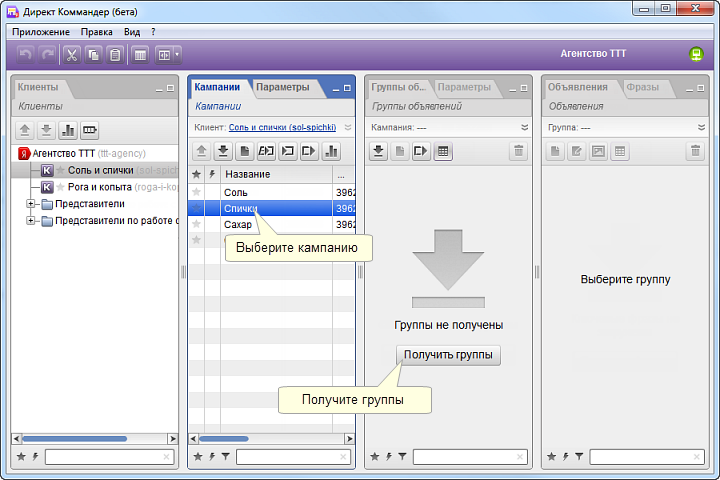This screenshot has width=720, height=480.
Task: Click the export campaigns icon
Action: (309, 151)
